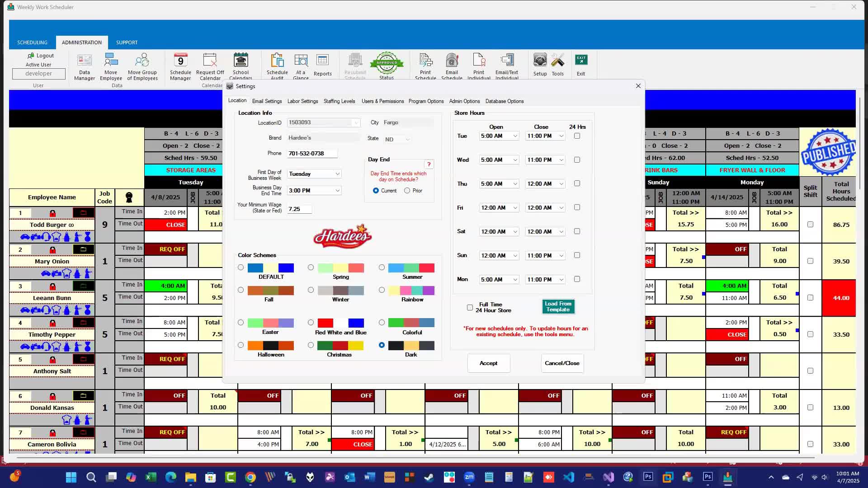Open Windows Start menu
This screenshot has width=868, height=488.
click(x=71, y=477)
